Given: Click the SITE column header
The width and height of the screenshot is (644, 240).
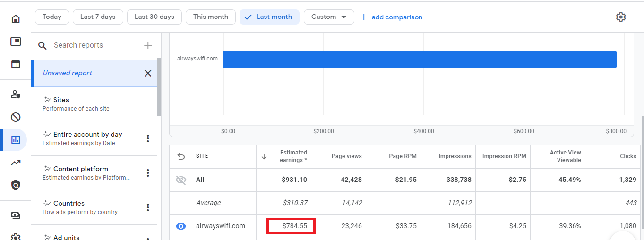Looking at the screenshot, I should pos(202,156).
